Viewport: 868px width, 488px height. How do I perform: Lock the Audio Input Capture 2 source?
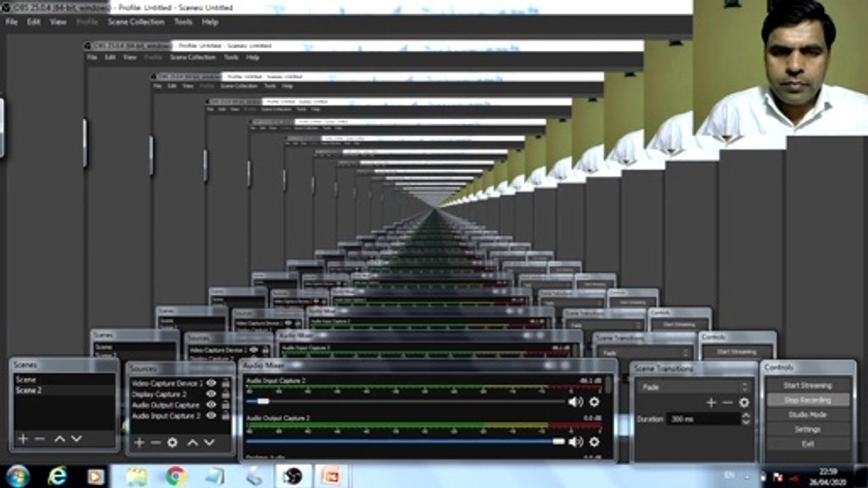pyautogui.click(x=226, y=415)
